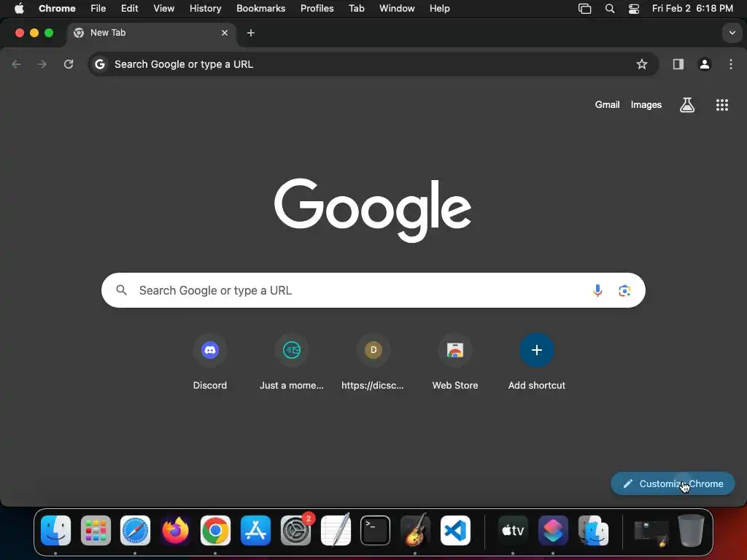The width and height of the screenshot is (747, 560).
Task: Click the Stage Manager menu bar icon
Action: [584, 9]
